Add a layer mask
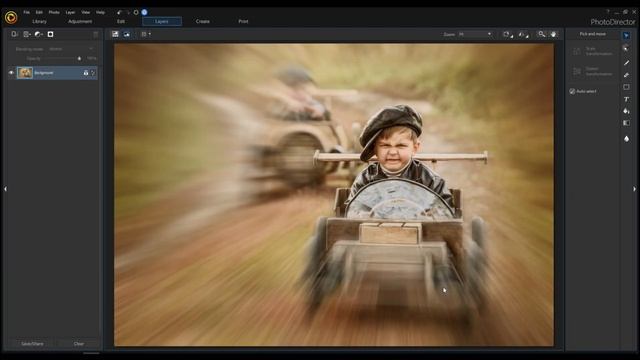The image size is (640, 360). (51, 34)
